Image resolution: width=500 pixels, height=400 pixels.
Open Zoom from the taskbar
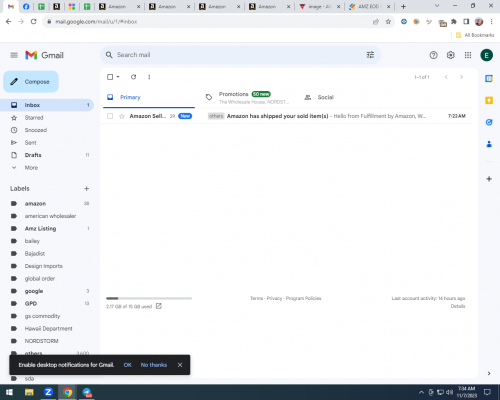point(48,392)
